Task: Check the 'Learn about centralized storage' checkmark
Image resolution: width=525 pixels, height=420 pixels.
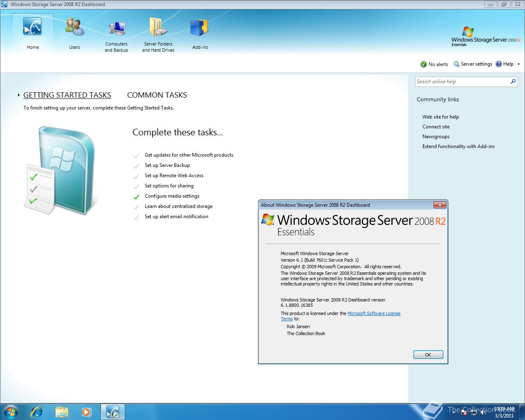Action: click(x=136, y=207)
